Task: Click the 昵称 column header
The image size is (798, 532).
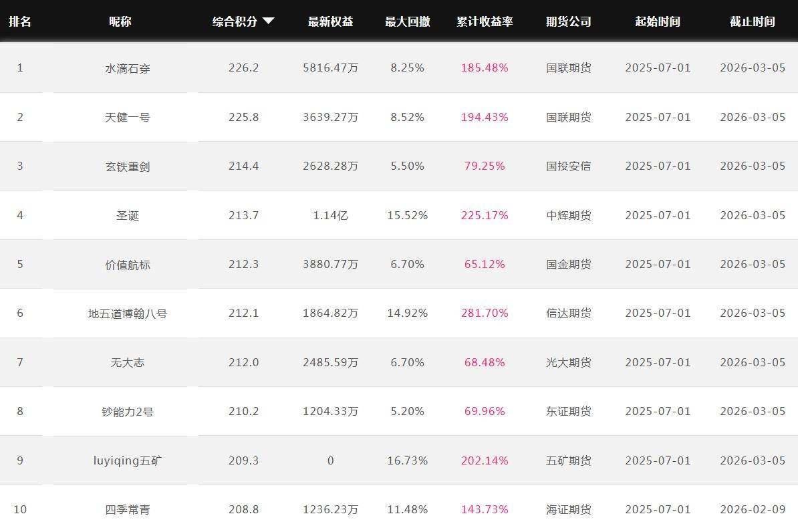Action: click(x=120, y=21)
